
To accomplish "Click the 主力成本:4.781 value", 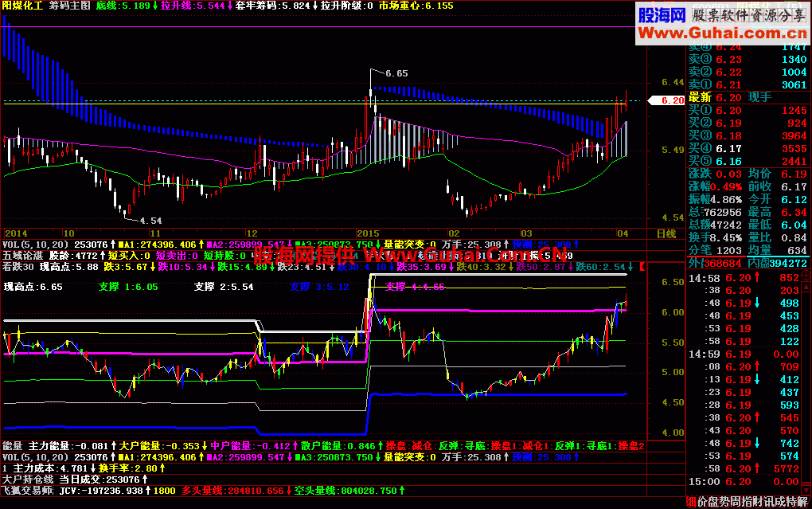I will point(50,468).
